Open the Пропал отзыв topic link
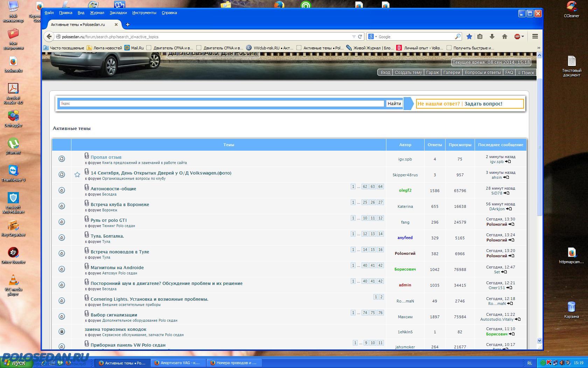This screenshot has width=588, height=368. [x=106, y=157]
